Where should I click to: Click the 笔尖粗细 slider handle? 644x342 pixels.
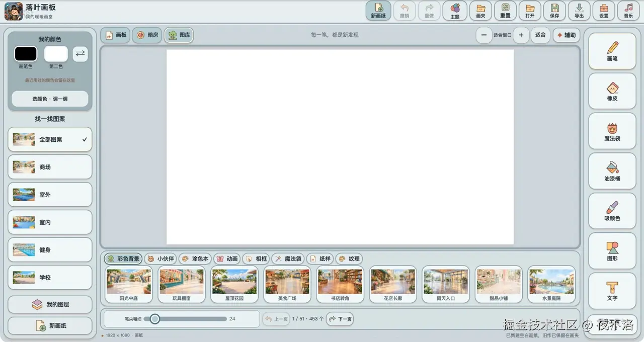pyautogui.click(x=155, y=319)
